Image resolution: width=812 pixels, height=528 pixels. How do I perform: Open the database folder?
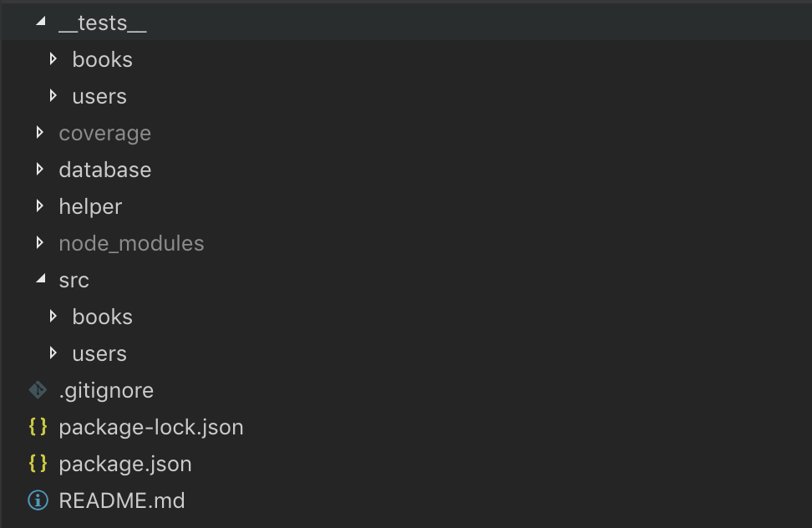pyautogui.click(x=104, y=170)
